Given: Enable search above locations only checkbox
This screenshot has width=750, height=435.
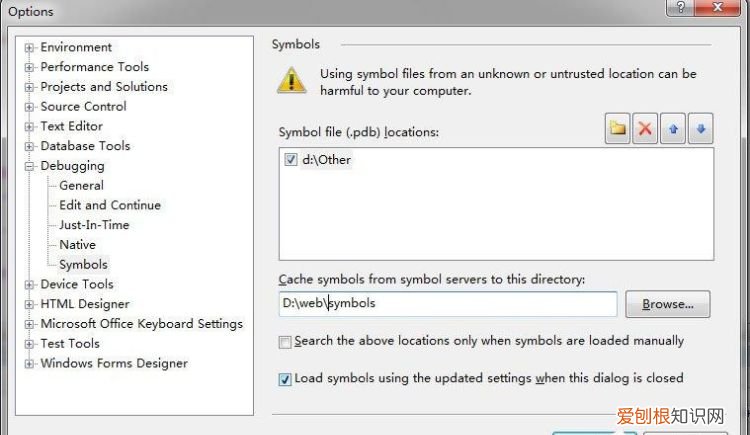Looking at the screenshot, I should tap(286, 342).
